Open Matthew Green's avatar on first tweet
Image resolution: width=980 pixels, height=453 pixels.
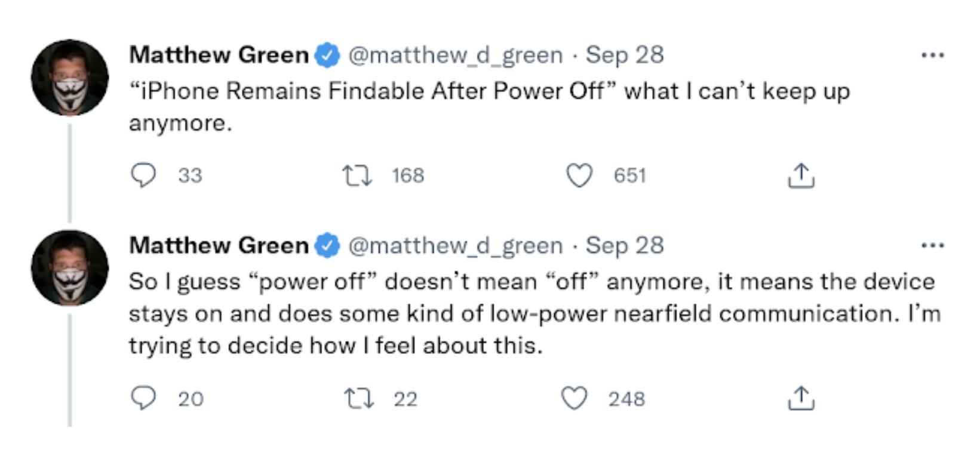coord(70,78)
